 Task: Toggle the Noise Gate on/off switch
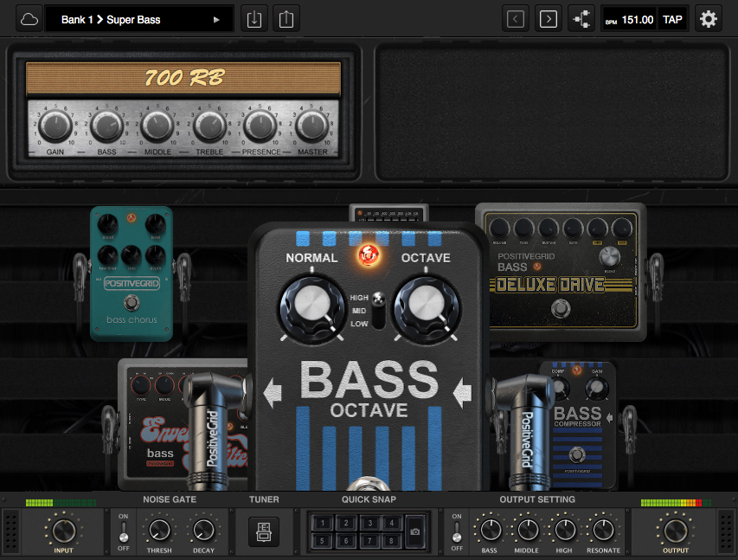123,531
